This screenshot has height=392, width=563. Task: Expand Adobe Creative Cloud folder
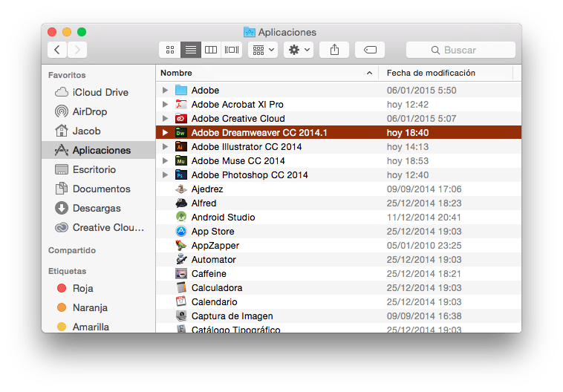pyautogui.click(x=165, y=119)
